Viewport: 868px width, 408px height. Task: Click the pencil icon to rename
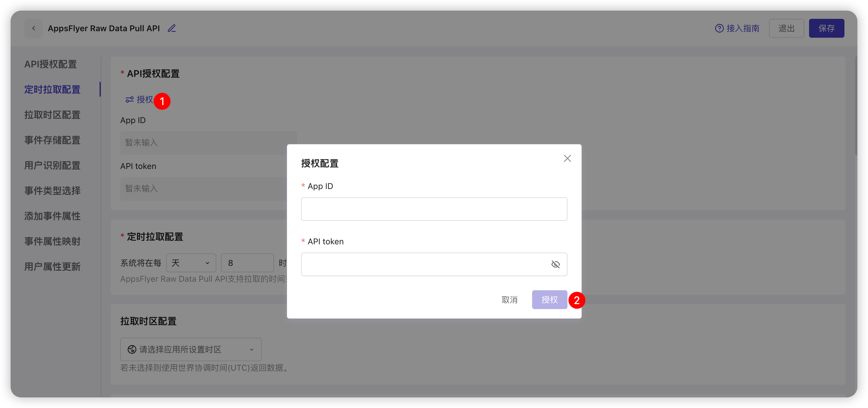point(172,28)
